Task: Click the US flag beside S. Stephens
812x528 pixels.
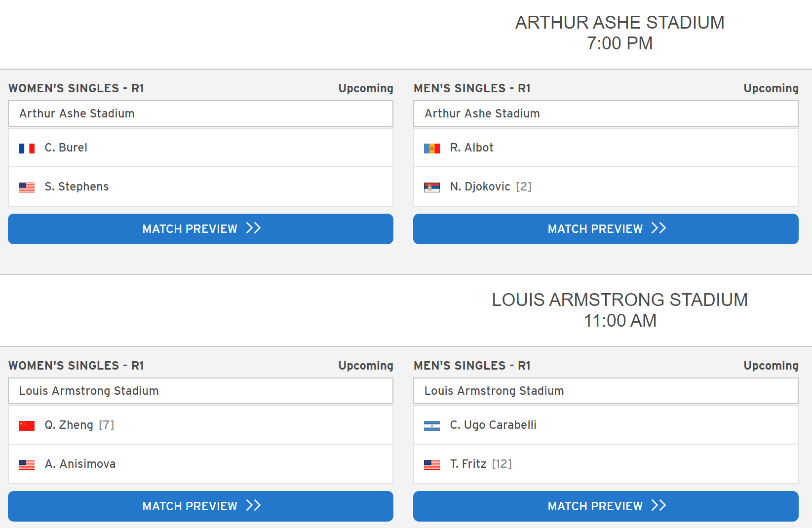Action: pyautogui.click(x=27, y=187)
